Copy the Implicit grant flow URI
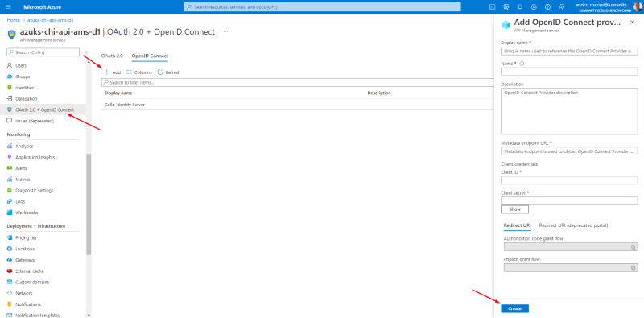 coord(633,268)
